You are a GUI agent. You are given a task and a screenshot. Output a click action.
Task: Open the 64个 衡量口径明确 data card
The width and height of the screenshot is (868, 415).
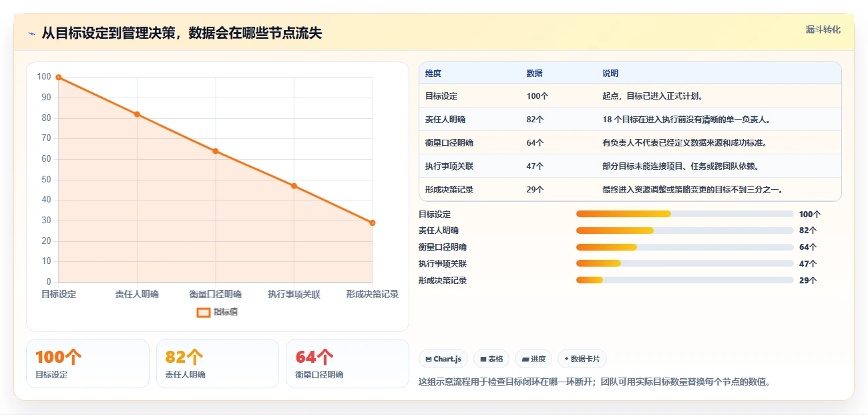tap(347, 364)
